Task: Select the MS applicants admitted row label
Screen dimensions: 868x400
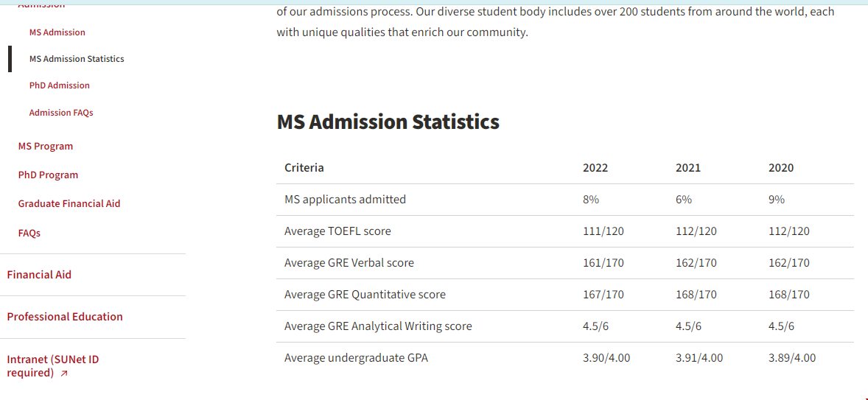Action: coord(345,200)
